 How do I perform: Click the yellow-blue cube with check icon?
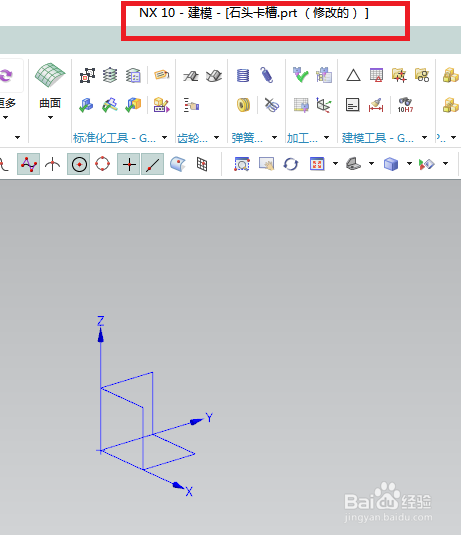133,105
